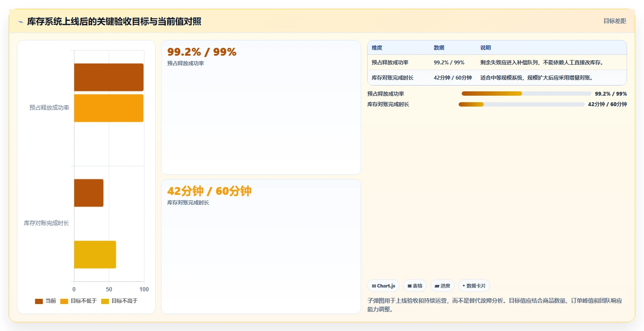The image size is (644, 331).
Task: Click the 维度 column header
Action: pos(377,48)
